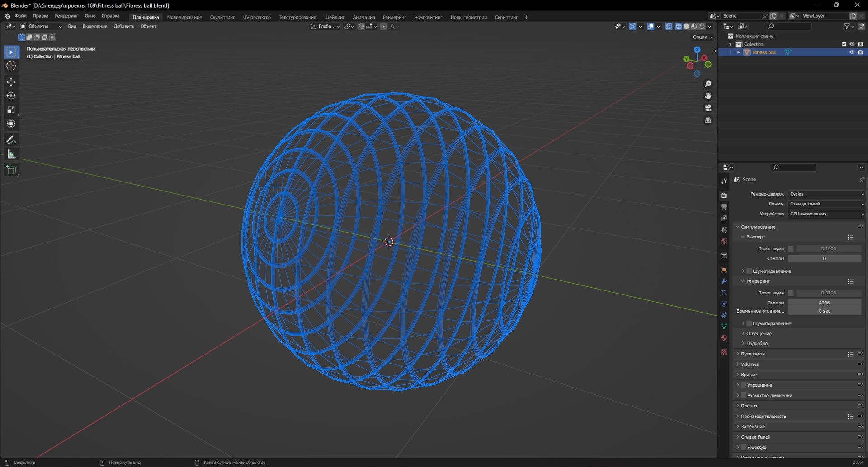Screen dimensions: 868x467
Task: Open the Object Data mesh tab
Action: click(724, 326)
